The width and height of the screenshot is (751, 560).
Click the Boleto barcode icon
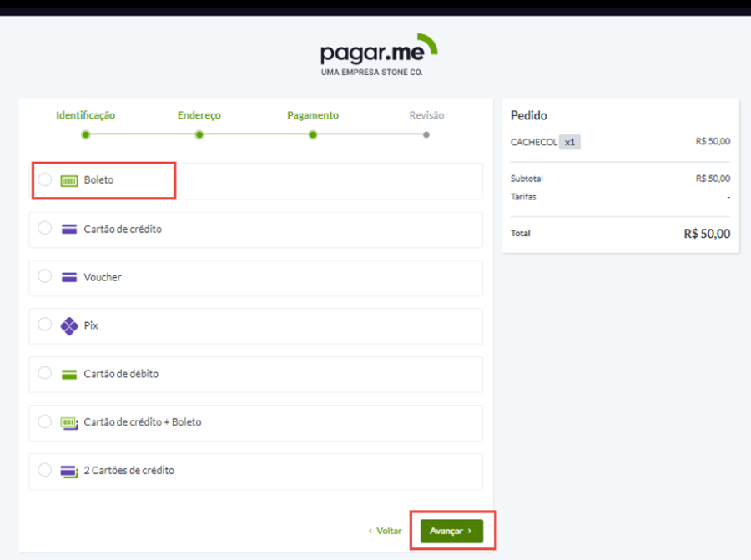click(x=69, y=180)
